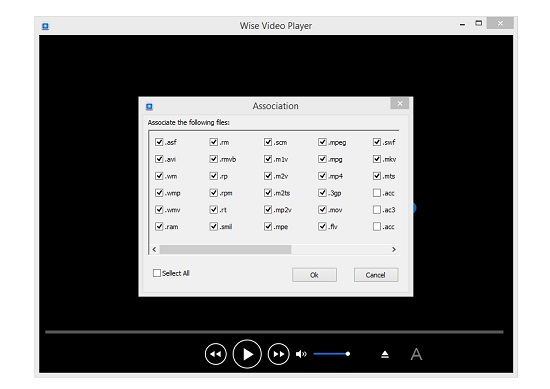Image resolution: width=550 pixels, height=389 pixels.
Task: Mute audio with the speaker icon
Action: (301, 354)
